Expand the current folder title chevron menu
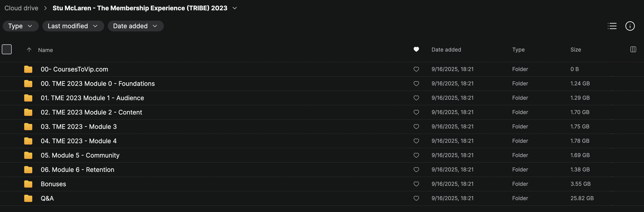The width and height of the screenshot is (644, 212). pos(235,8)
